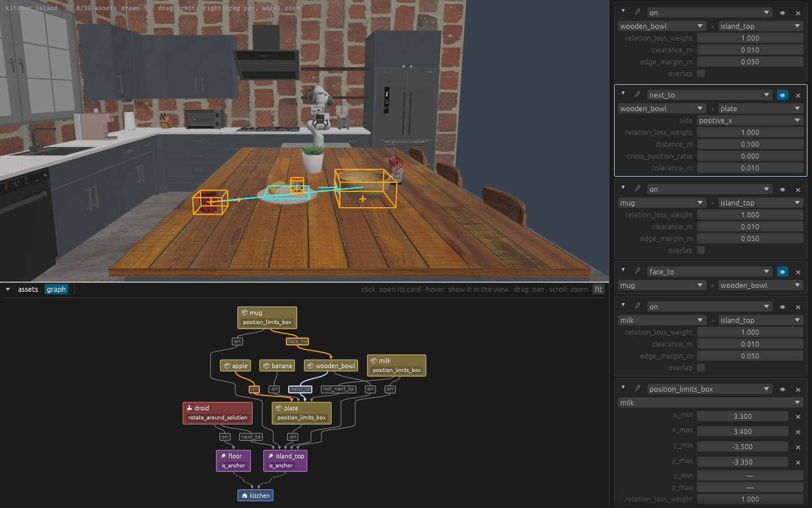Click the cross_position_ratio value field
Viewport: 812px width, 508px height.
coord(750,156)
